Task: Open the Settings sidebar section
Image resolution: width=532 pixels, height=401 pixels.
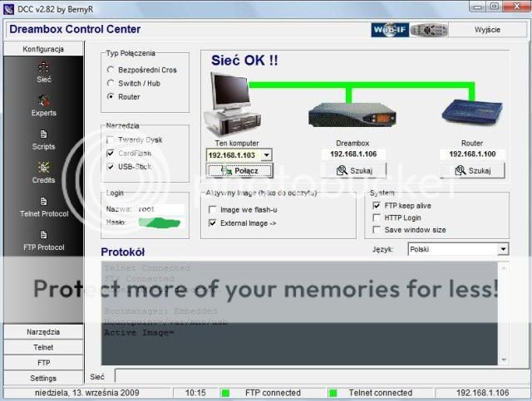Action: pyautogui.click(x=43, y=378)
